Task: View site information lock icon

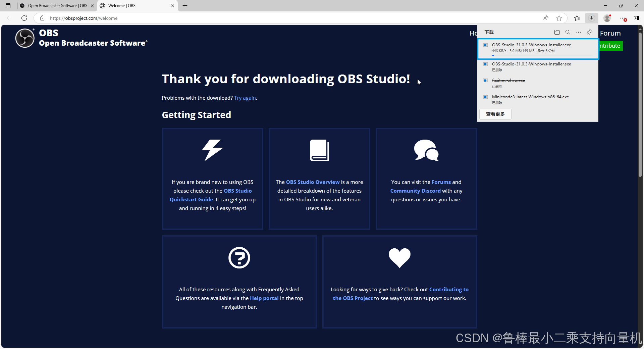Action: point(42,18)
